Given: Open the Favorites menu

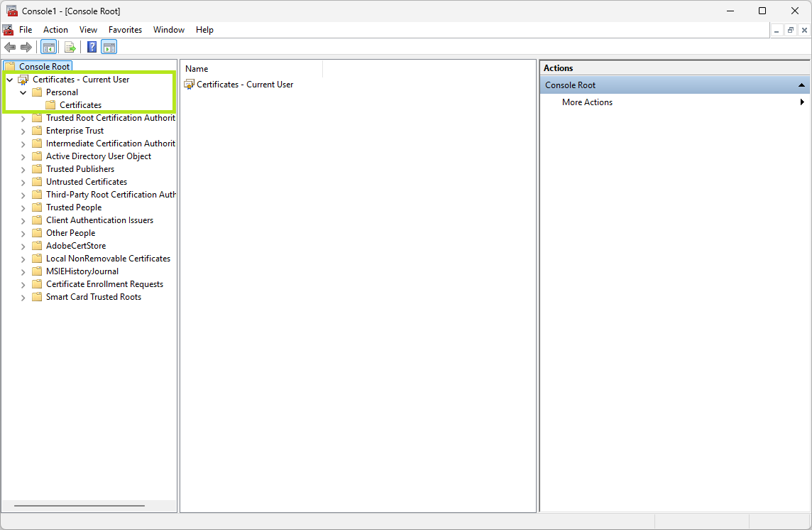Looking at the screenshot, I should pyautogui.click(x=125, y=30).
